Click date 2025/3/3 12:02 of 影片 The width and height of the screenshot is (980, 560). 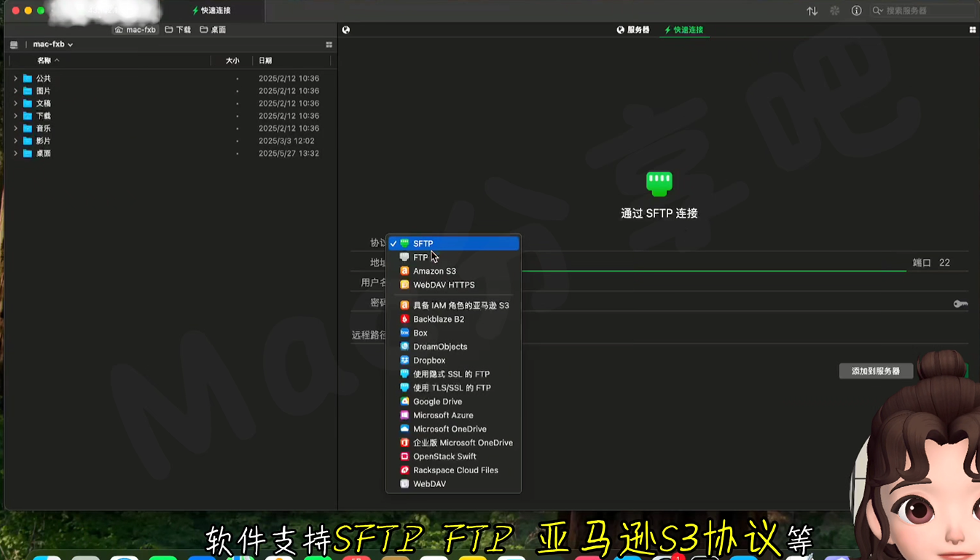[x=286, y=141]
